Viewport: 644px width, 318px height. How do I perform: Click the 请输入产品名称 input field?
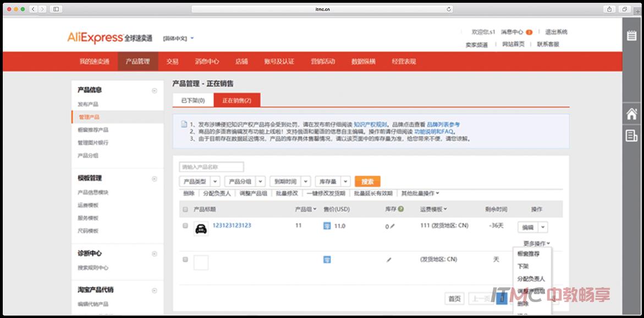[x=211, y=166]
